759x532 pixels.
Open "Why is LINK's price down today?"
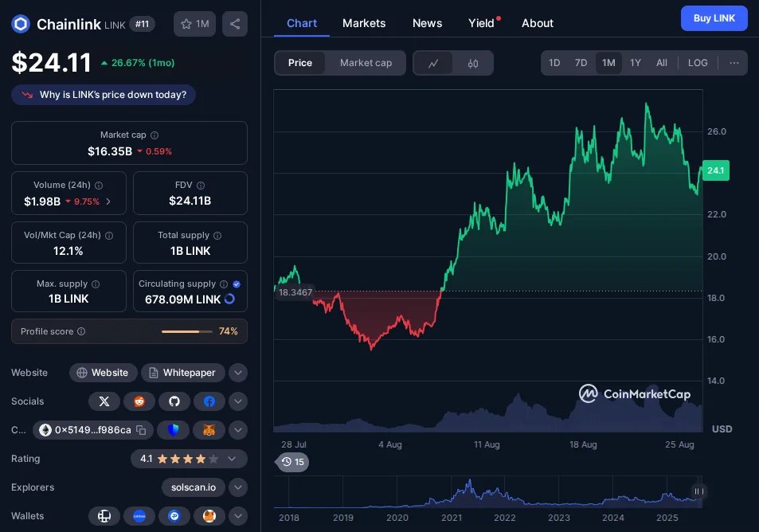104,95
